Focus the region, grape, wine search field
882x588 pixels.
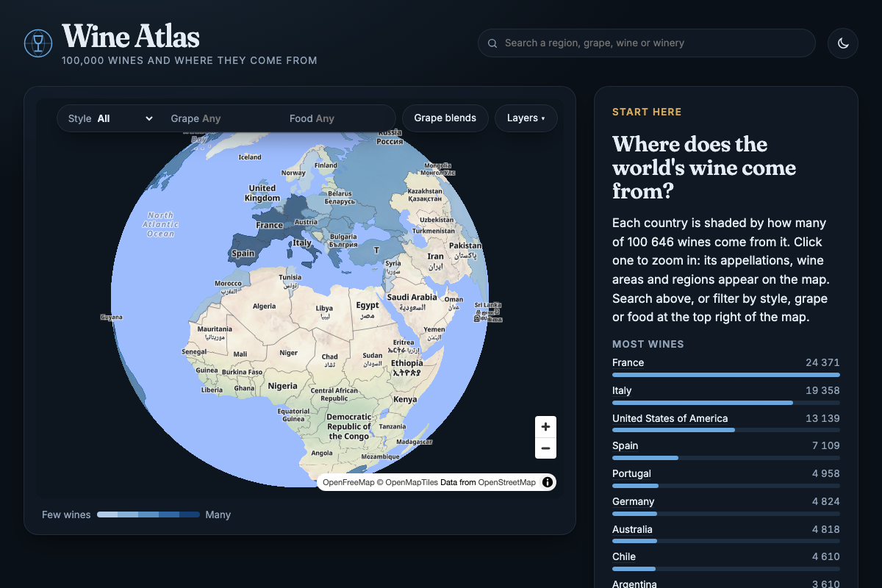(x=647, y=43)
